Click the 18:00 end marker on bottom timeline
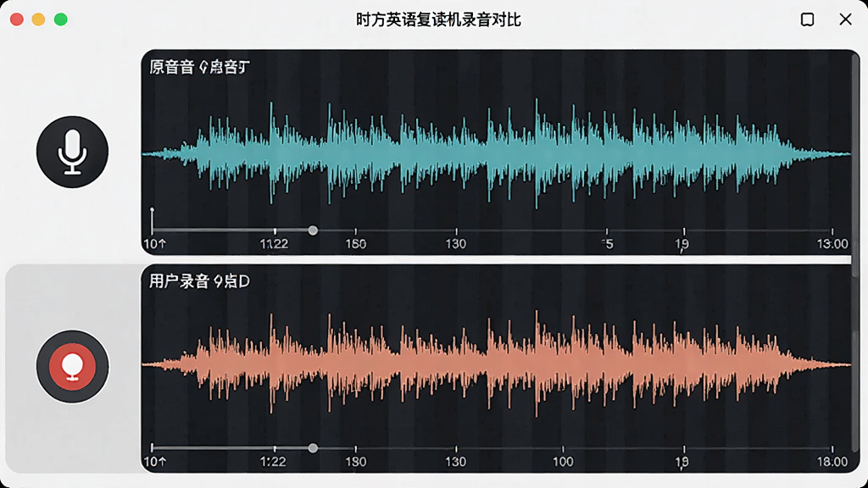 [x=832, y=462]
